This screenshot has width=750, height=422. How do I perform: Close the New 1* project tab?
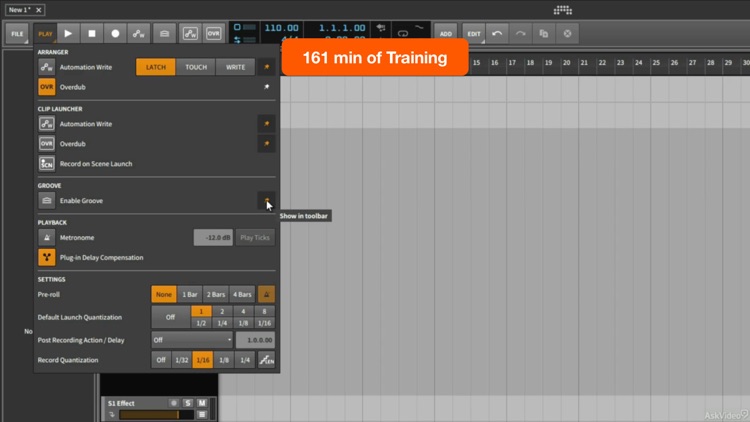click(39, 10)
